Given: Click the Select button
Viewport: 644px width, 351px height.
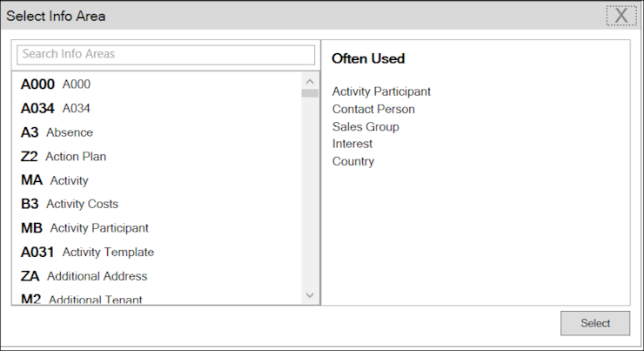Looking at the screenshot, I should click(x=595, y=323).
